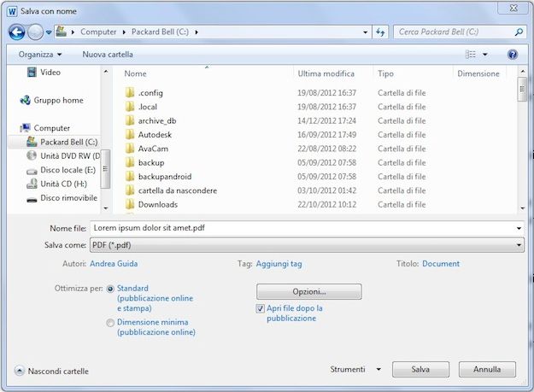Expand arrow after Computer breadcrumb
The width and height of the screenshot is (534, 392).
[124, 32]
